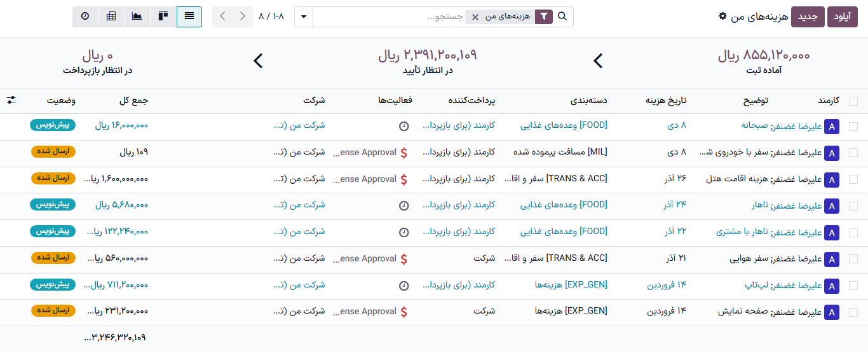
Task: Click the توضیح column header
Action: tap(756, 100)
